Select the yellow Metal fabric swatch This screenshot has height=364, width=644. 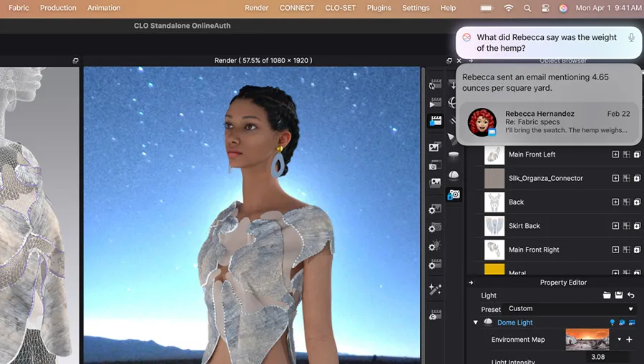[494, 270]
